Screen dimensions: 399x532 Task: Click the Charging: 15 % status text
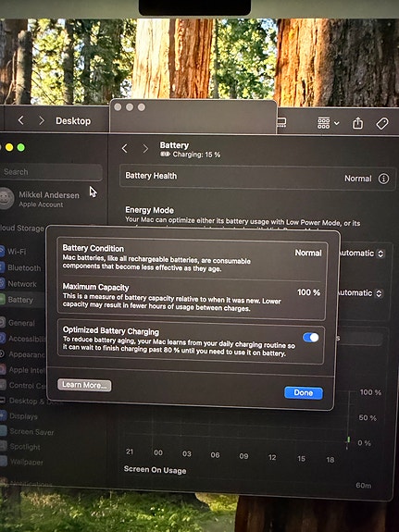(196, 155)
